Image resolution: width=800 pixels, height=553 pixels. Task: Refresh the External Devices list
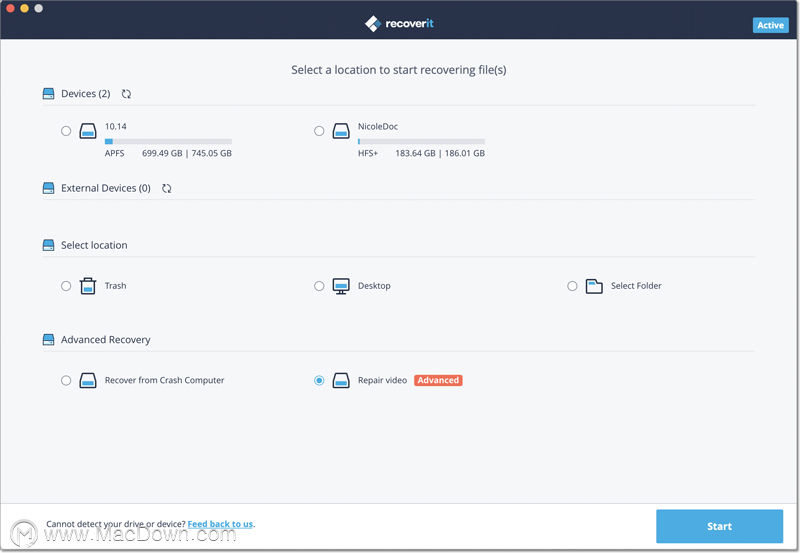tap(166, 188)
